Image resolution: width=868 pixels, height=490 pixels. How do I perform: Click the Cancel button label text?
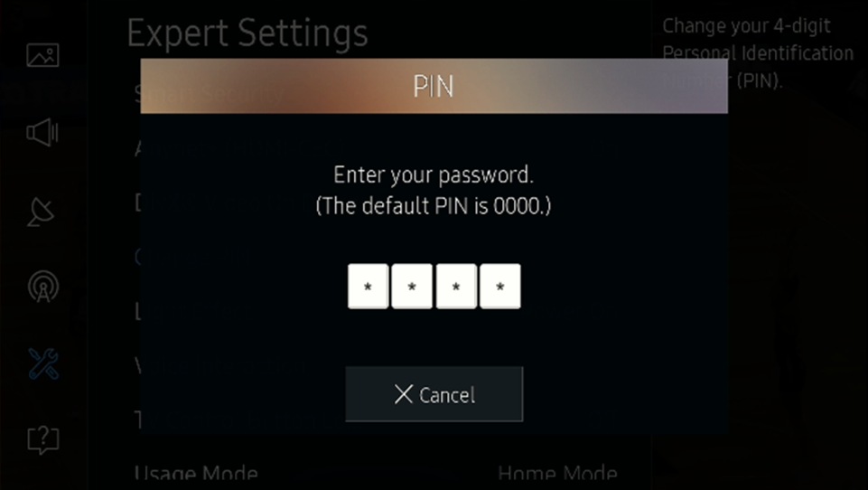pos(447,395)
